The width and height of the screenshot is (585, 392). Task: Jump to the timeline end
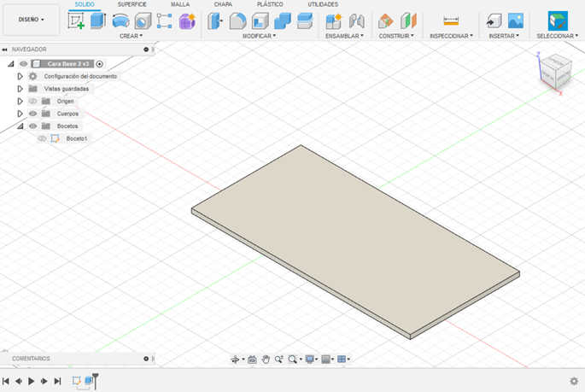click(x=57, y=381)
